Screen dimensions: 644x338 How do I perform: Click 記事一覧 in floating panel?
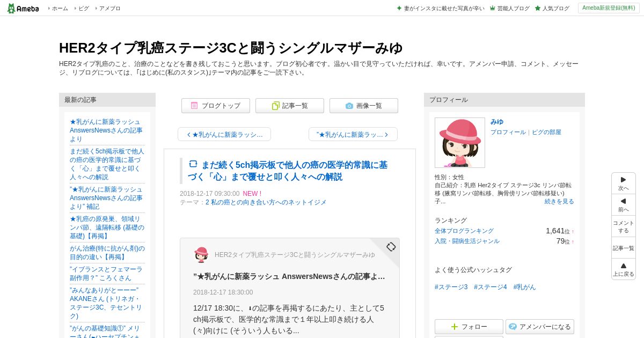624,248
